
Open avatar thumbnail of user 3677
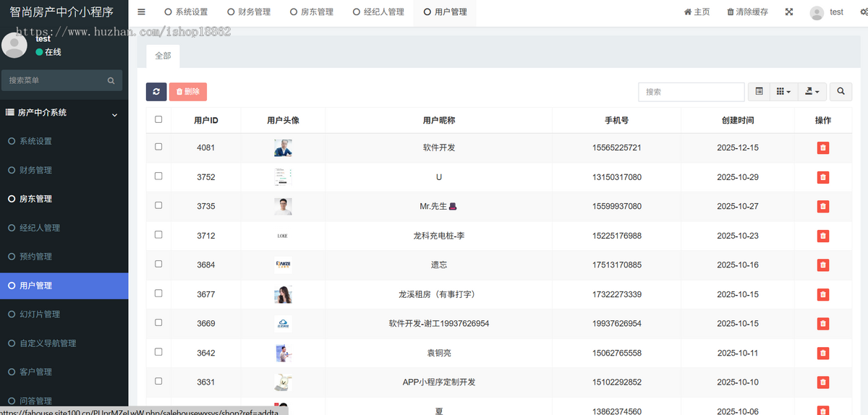coord(283,294)
